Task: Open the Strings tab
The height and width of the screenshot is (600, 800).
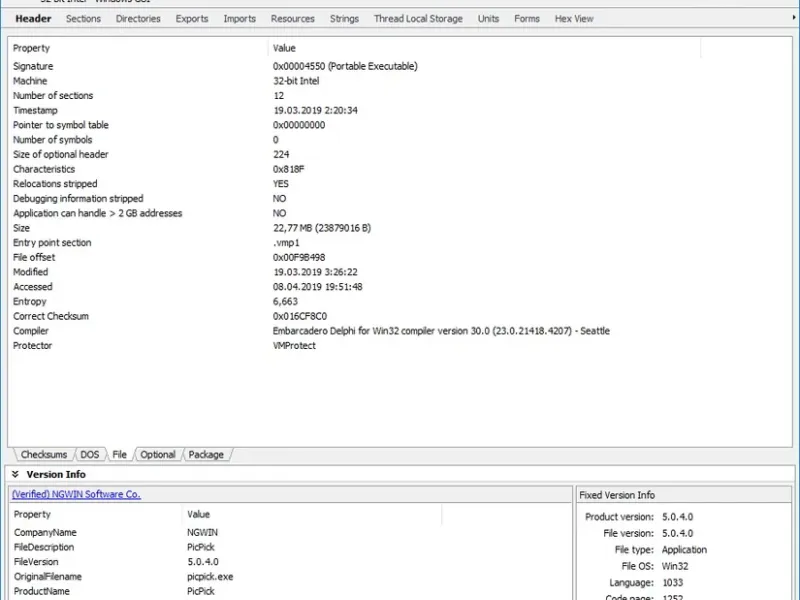Action: pos(344,19)
